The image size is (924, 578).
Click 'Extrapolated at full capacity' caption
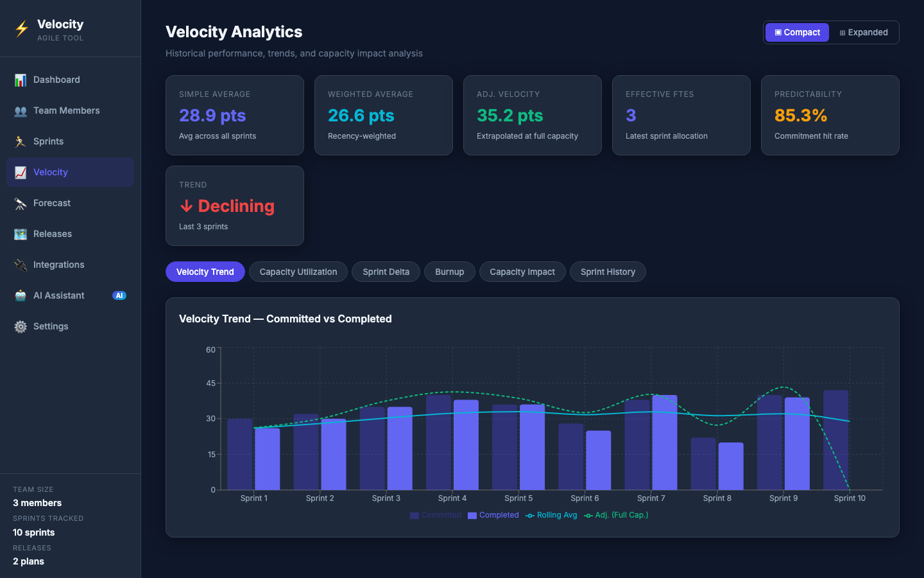point(527,136)
